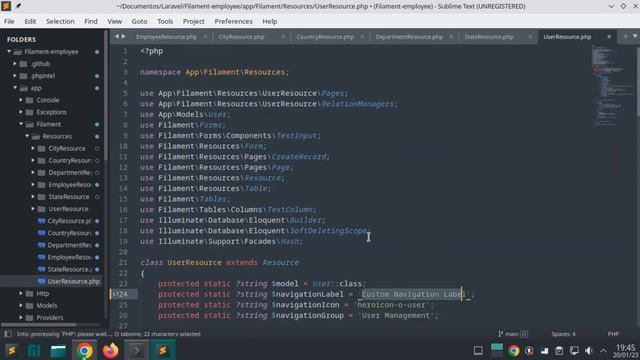The height and width of the screenshot is (360, 640).
Task: Collapse the Resources folder
Action: [x=27, y=136]
